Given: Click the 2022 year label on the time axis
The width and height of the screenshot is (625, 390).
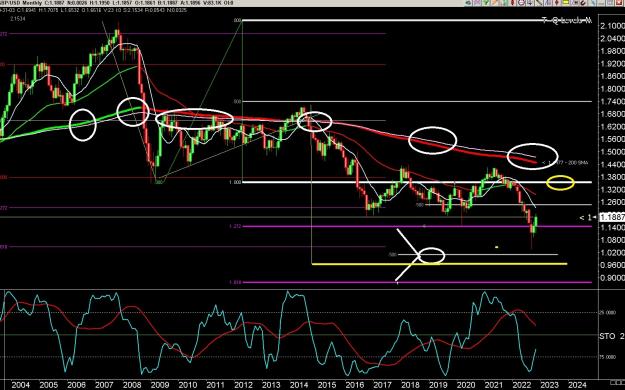Looking at the screenshot, I should pyautogui.click(x=521, y=385).
